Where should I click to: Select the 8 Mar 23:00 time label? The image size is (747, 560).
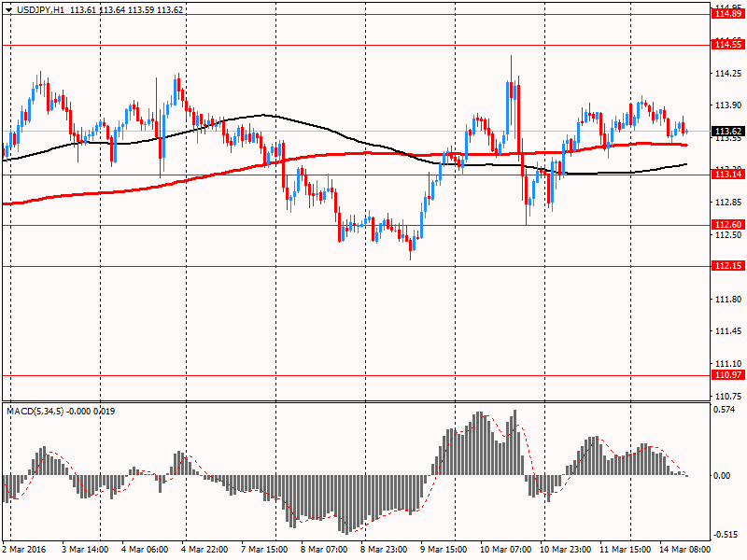click(x=384, y=550)
